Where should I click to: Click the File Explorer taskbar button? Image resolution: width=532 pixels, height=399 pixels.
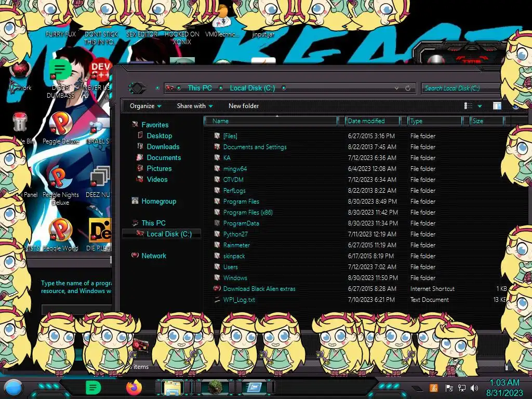(172, 388)
